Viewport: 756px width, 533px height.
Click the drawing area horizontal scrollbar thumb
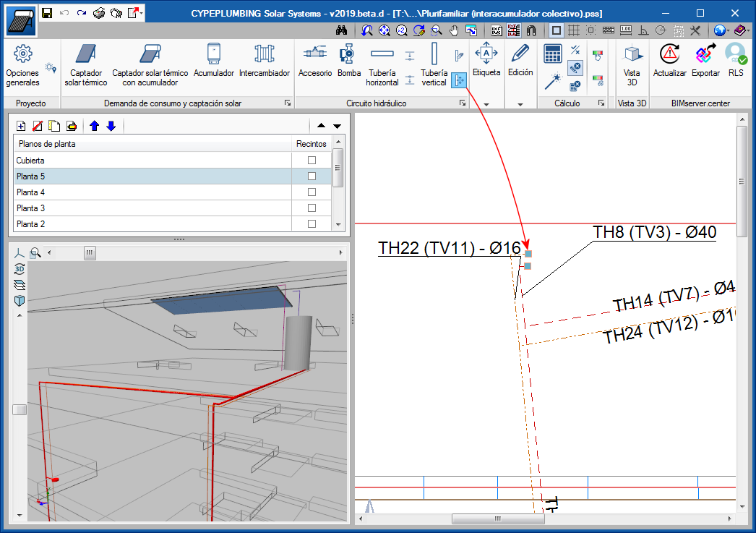[498, 519]
